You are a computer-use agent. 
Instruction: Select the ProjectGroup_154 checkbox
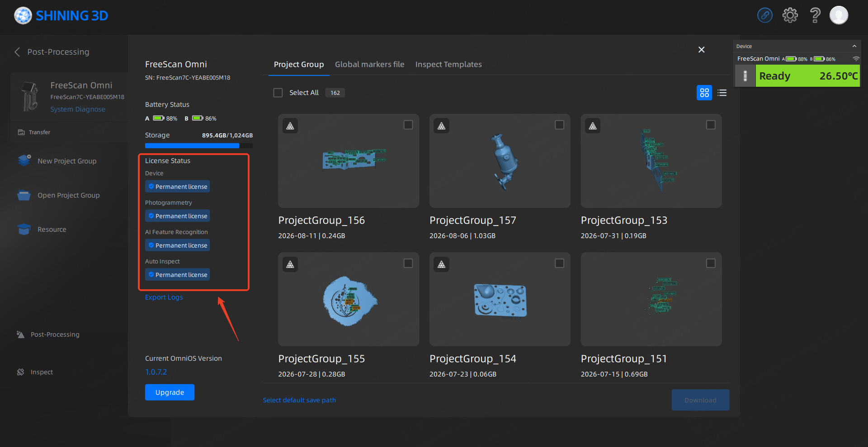point(560,263)
